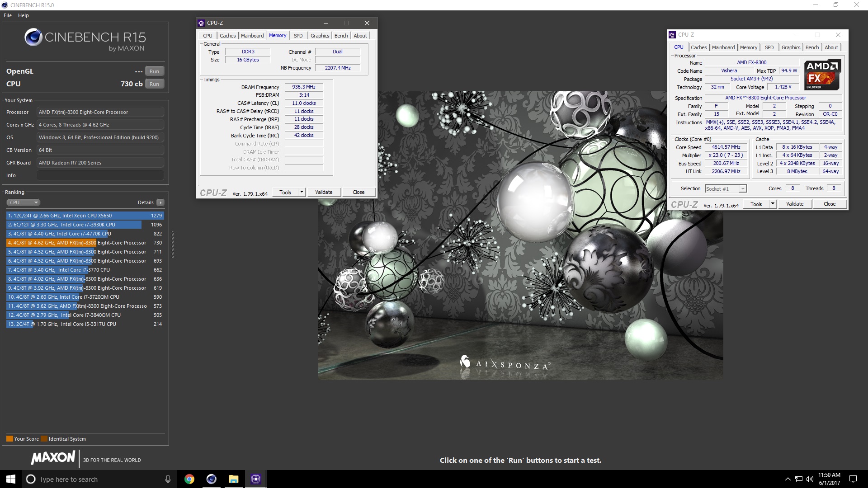The height and width of the screenshot is (489, 868).
Task: Select ranking row Intel Core i7-4770K
Action: (x=85, y=234)
